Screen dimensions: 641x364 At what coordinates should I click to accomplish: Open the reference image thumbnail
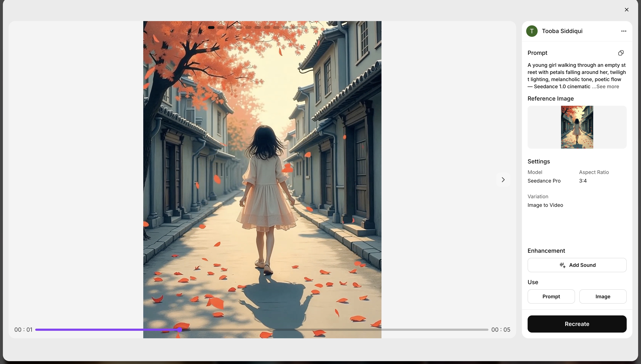coord(577,127)
